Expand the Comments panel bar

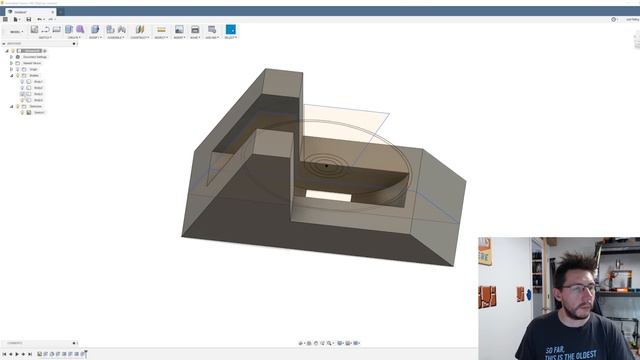coord(39,343)
